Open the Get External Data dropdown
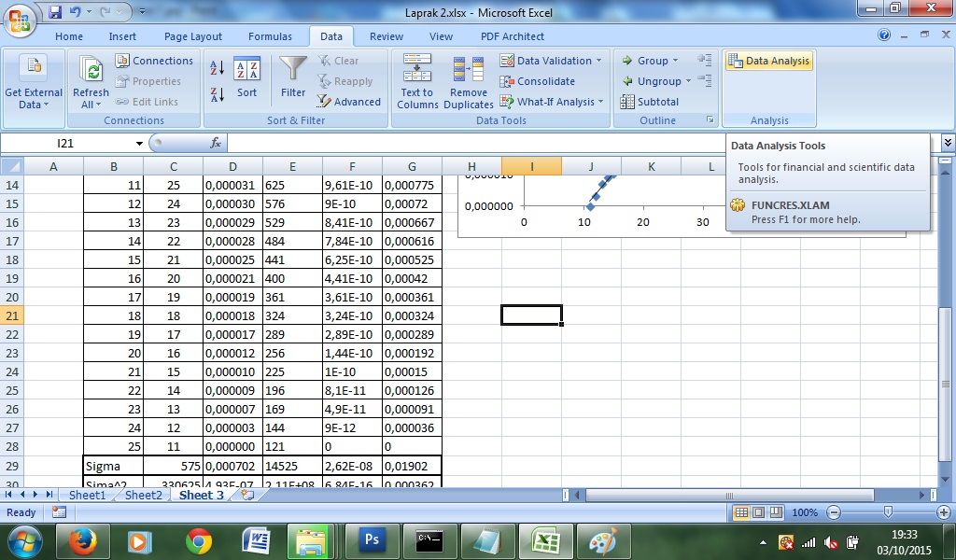Viewport: 956px width, 560px height. [35, 82]
